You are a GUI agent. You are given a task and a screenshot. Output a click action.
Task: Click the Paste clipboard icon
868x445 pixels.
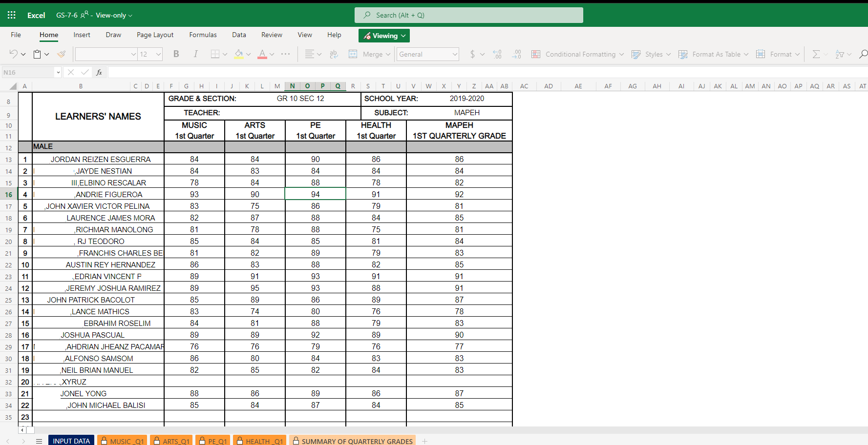(37, 54)
